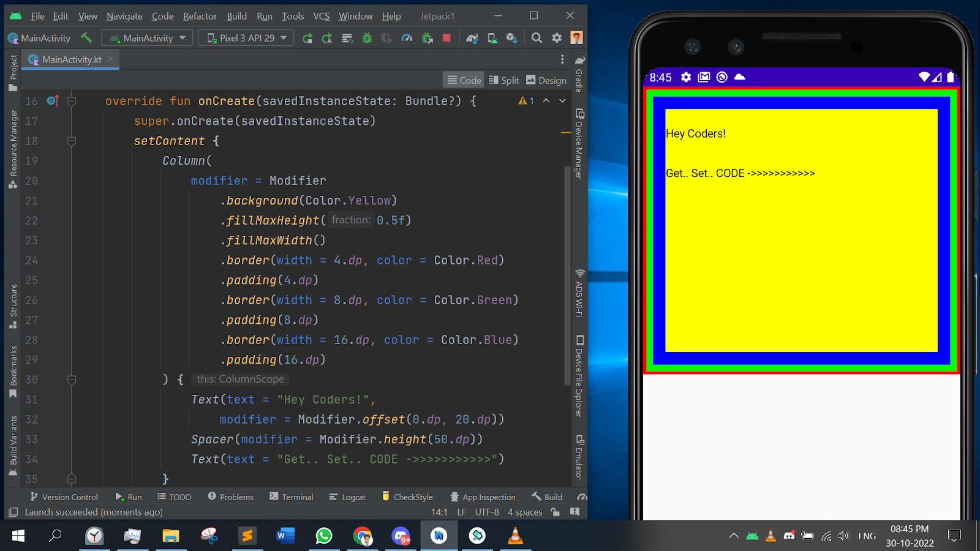Viewport: 980px width, 551px height.
Task: Open the Profile app gauge icon
Action: point(407,38)
